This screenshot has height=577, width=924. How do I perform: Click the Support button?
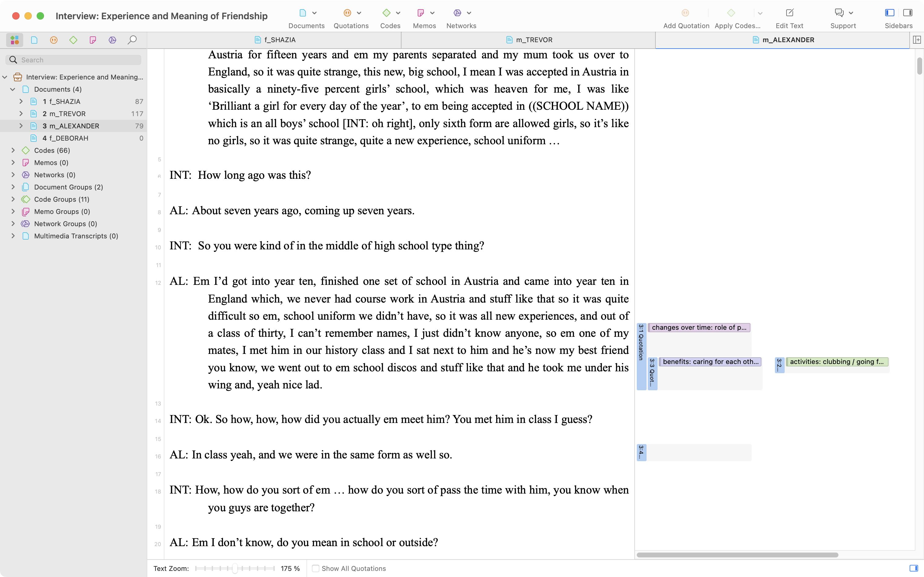pos(839,13)
